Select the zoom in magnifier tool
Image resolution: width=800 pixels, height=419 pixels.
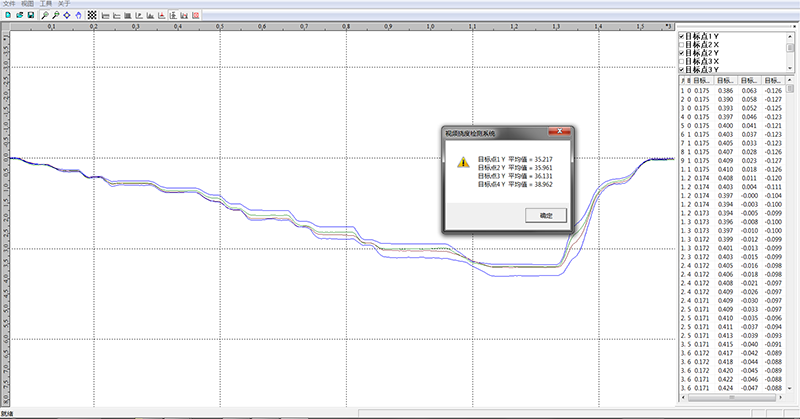[x=45, y=15]
